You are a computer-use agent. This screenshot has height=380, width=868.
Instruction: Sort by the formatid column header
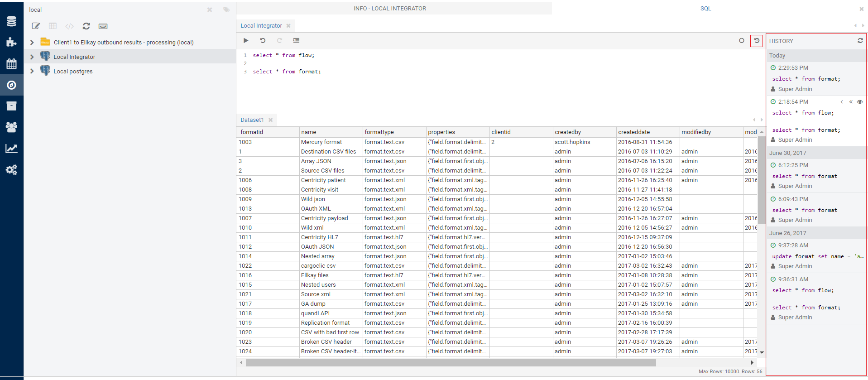[x=268, y=132]
